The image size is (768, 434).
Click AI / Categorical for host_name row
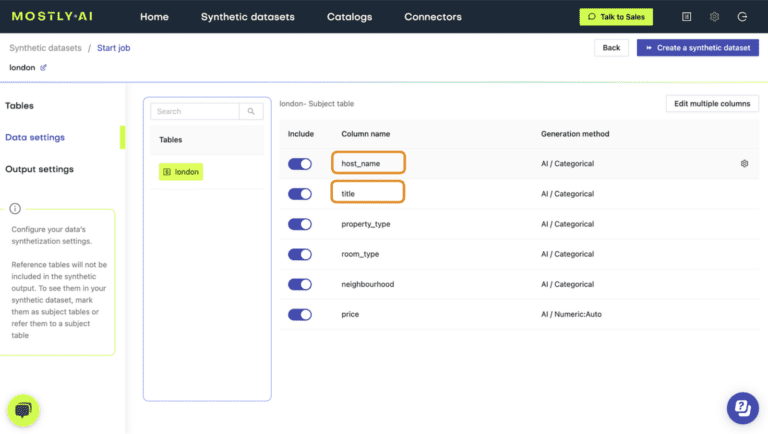567,164
